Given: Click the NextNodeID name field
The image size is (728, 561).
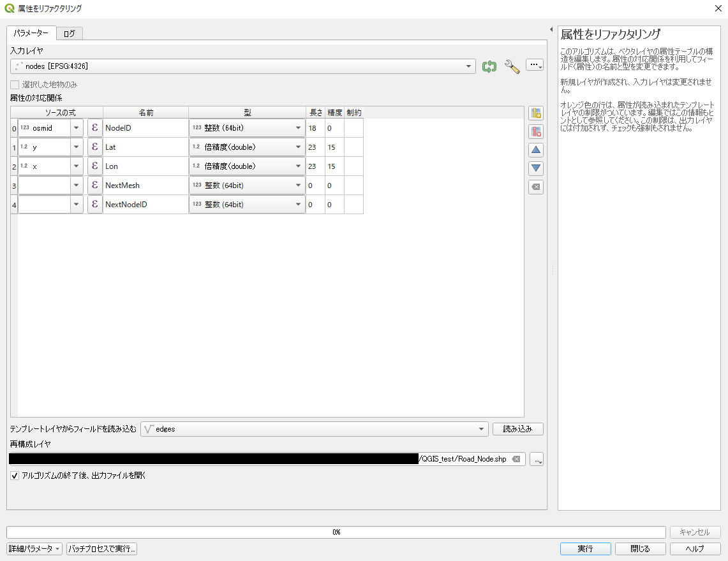Looking at the screenshot, I should [x=145, y=205].
